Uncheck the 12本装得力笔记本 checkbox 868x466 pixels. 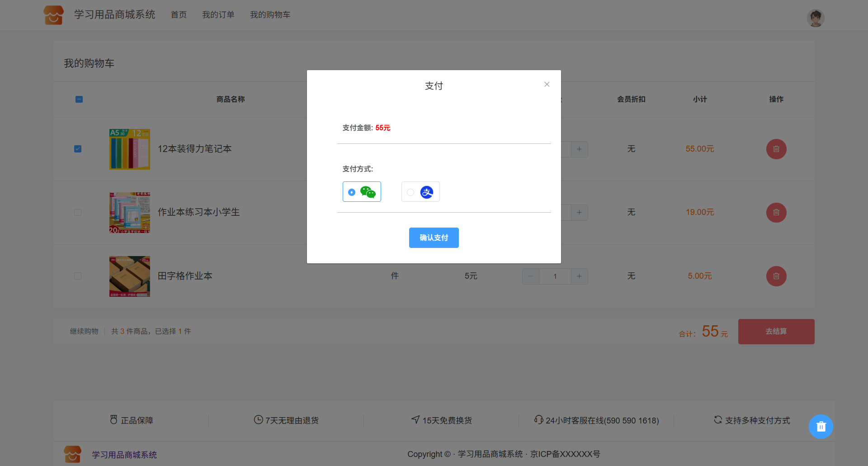pyautogui.click(x=78, y=149)
